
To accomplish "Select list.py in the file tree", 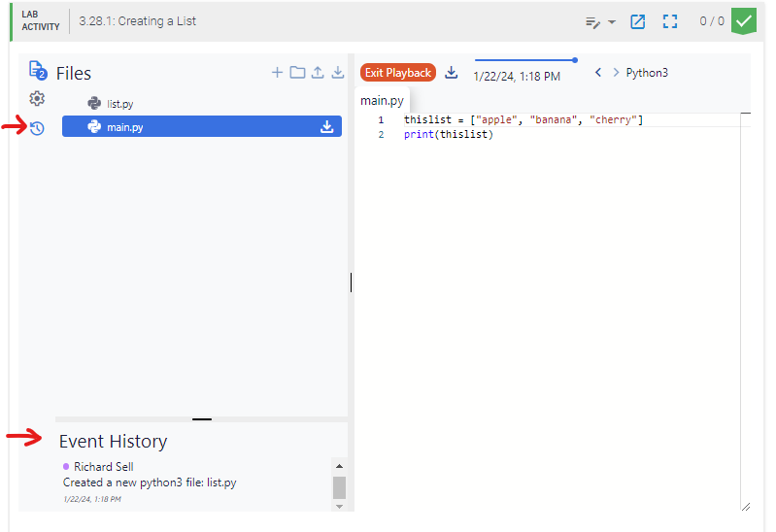I will tap(120, 103).
